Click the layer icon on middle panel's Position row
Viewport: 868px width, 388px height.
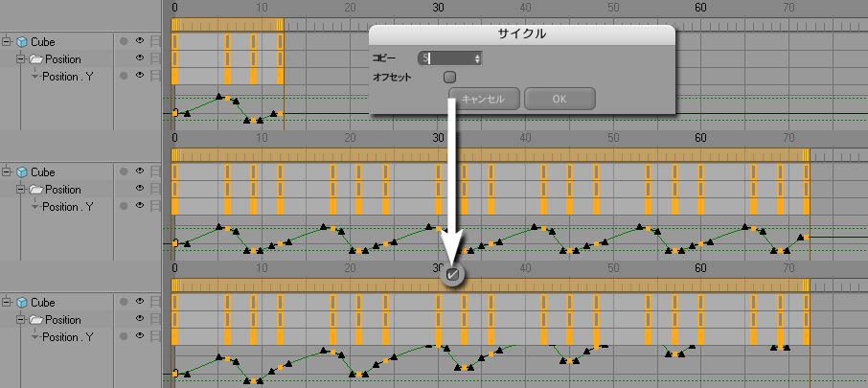click(x=155, y=189)
